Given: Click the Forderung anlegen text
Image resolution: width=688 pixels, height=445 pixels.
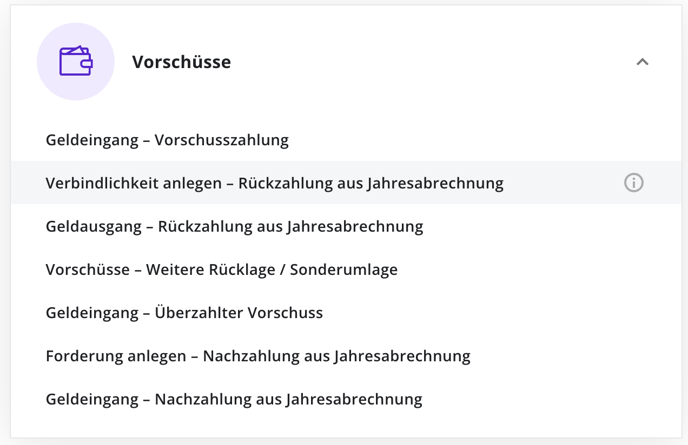Looking at the screenshot, I should 116,356.
